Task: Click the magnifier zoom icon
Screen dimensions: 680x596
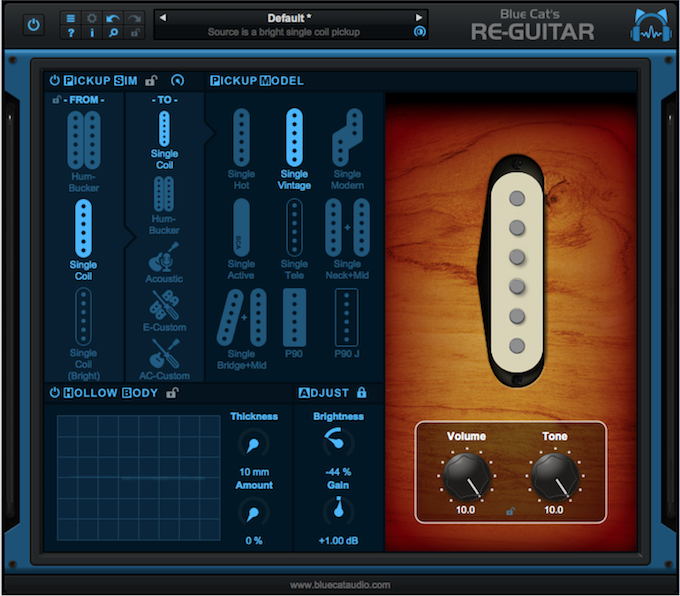Action: (x=113, y=33)
